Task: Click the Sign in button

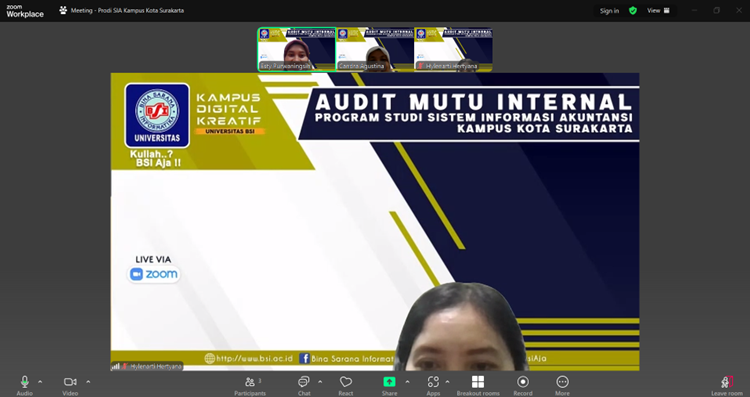Action: click(609, 11)
